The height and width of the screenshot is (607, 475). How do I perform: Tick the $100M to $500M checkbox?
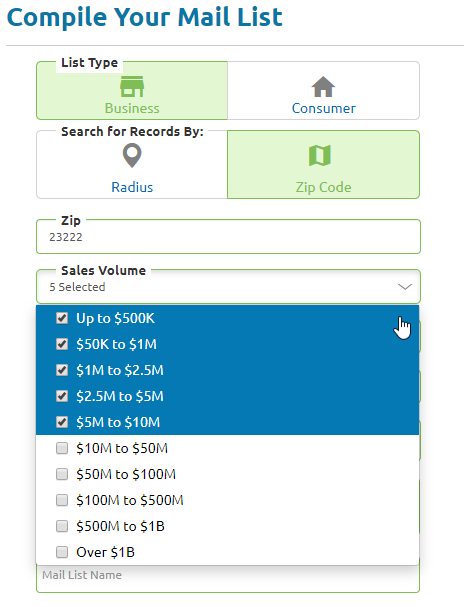tap(62, 500)
